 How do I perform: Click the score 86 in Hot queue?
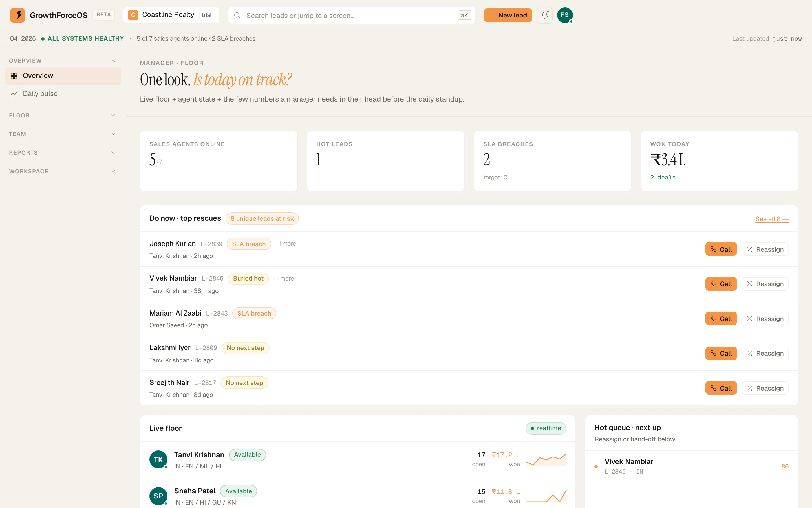785,466
